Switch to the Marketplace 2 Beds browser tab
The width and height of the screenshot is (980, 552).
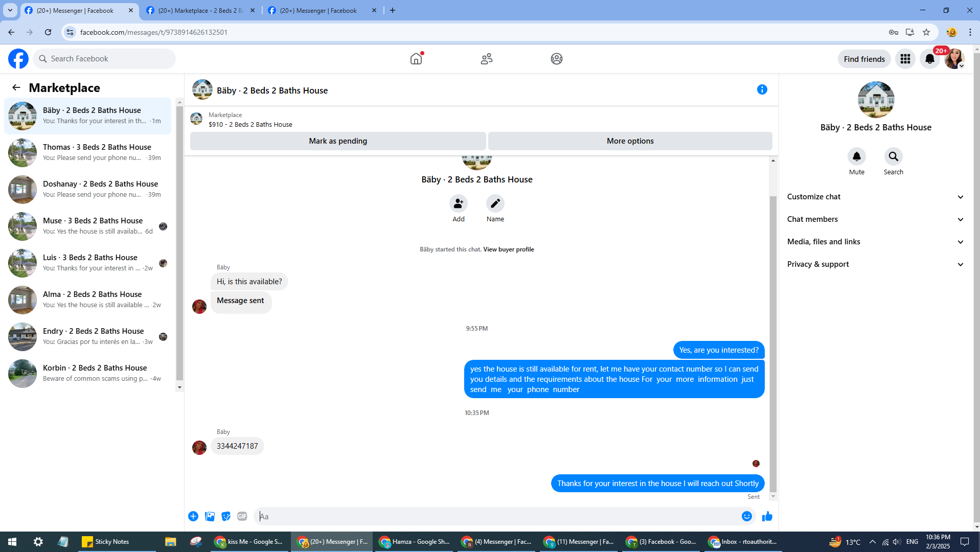click(x=201, y=11)
